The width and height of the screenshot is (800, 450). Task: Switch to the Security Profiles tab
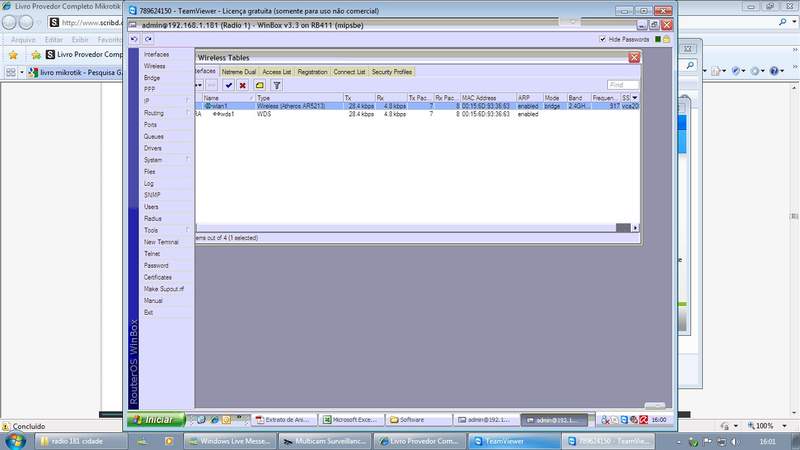pos(392,72)
